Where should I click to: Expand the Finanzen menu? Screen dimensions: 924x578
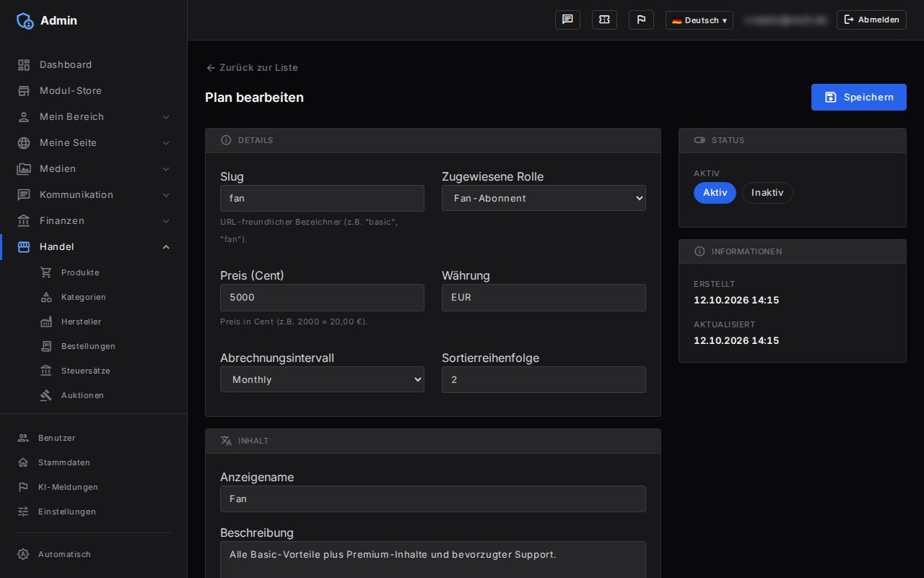[x=94, y=221]
